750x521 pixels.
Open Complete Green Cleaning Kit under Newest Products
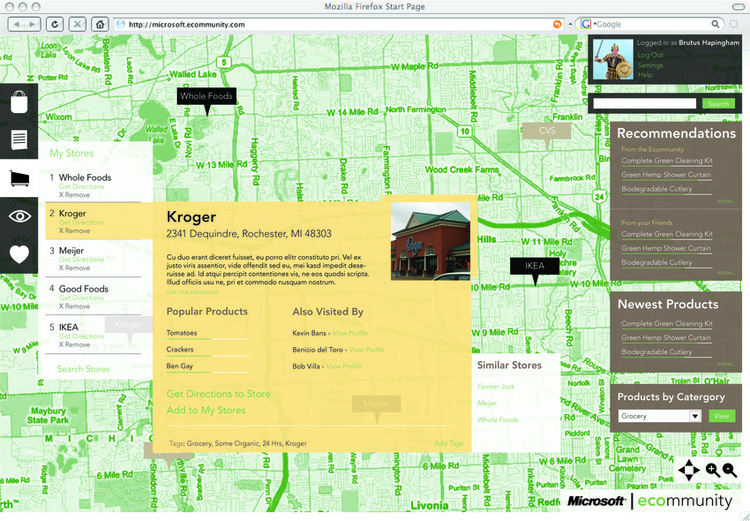coord(667,324)
